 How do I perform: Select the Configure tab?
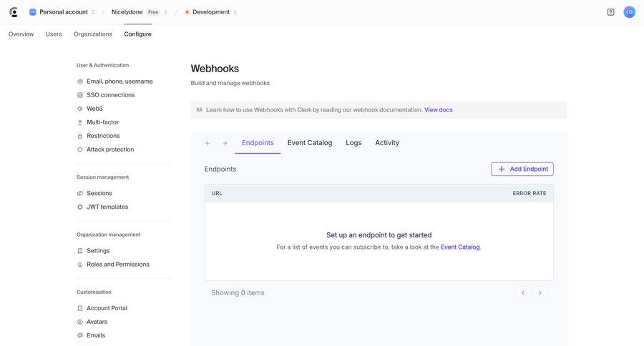137,34
